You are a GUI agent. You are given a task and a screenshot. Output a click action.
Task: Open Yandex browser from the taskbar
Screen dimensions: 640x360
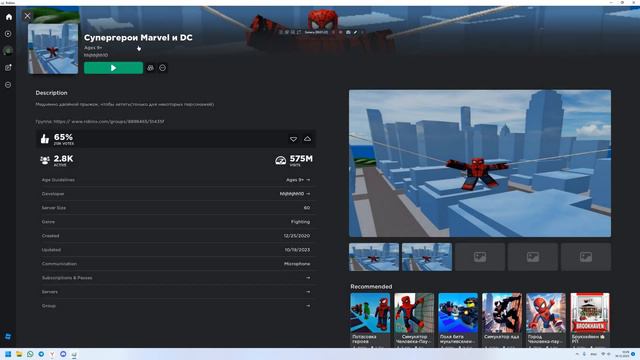(52, 354)
